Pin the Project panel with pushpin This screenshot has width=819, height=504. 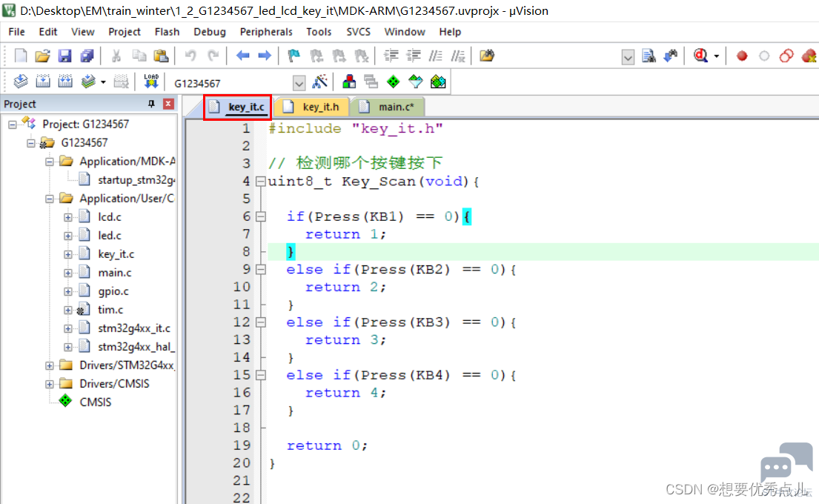coord(152,104)
